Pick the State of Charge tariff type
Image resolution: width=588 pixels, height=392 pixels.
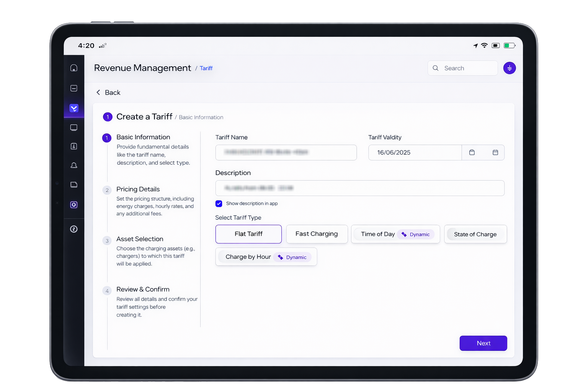click(475, 234)
